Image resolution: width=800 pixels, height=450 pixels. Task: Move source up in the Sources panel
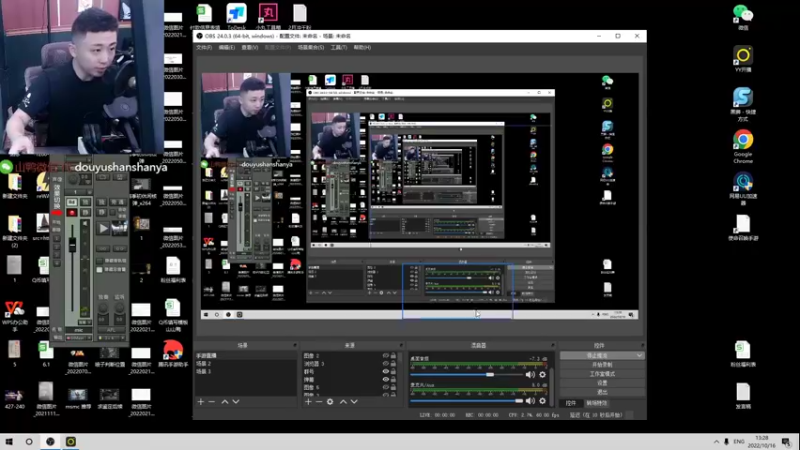tap(343, 402)
